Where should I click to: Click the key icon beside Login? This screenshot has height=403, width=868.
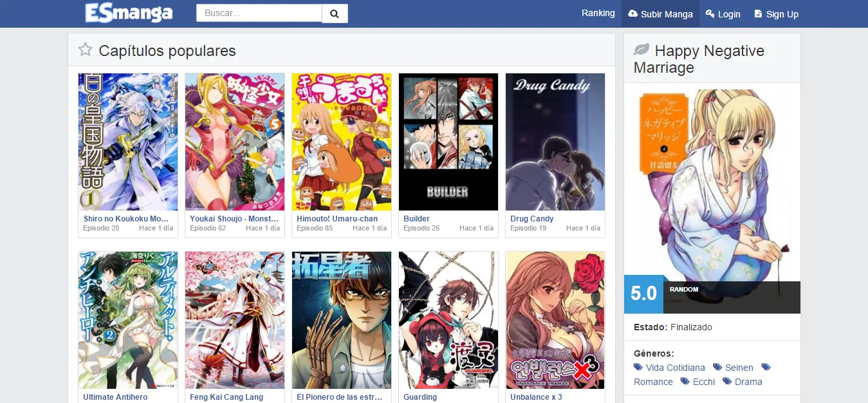pos(710,14)
